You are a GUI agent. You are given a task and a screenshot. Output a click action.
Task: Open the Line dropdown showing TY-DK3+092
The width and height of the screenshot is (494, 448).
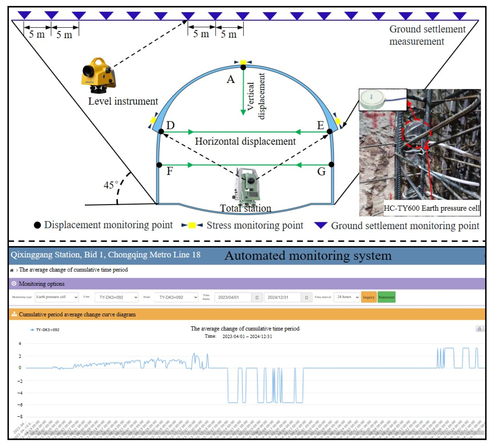coord(116,297)
